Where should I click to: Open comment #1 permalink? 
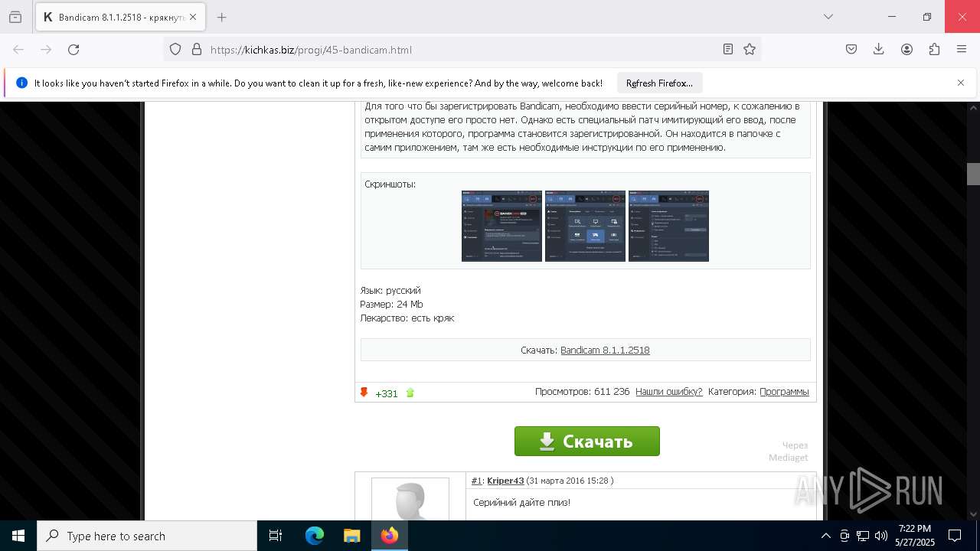[x=476, y=481]
